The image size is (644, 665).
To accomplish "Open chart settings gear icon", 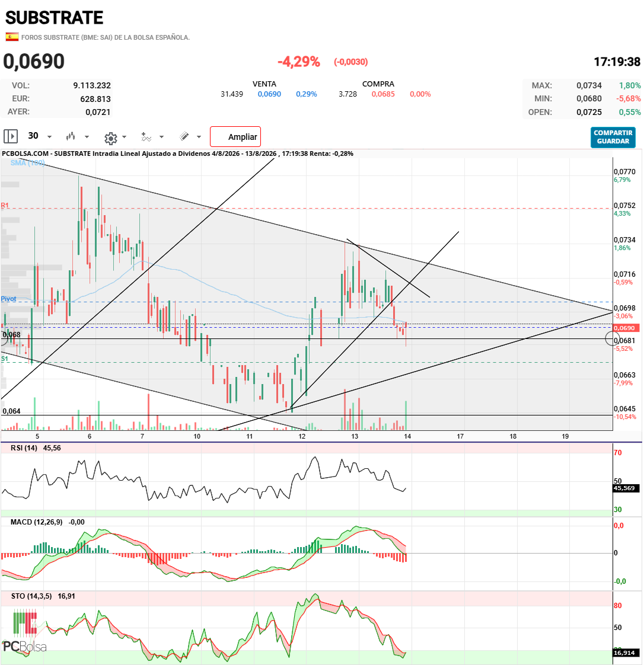I will [111, 138].
